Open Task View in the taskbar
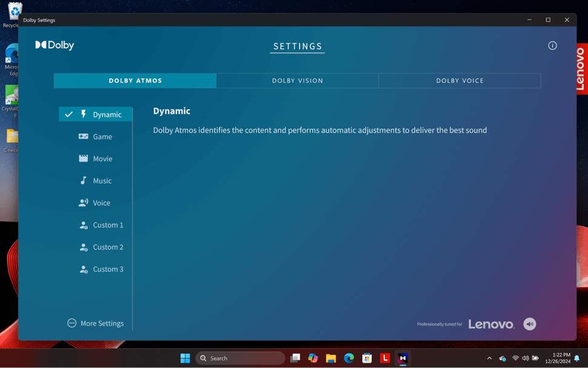Image resolution: width=588 pixels, height=368 pixels. [295, 358]
